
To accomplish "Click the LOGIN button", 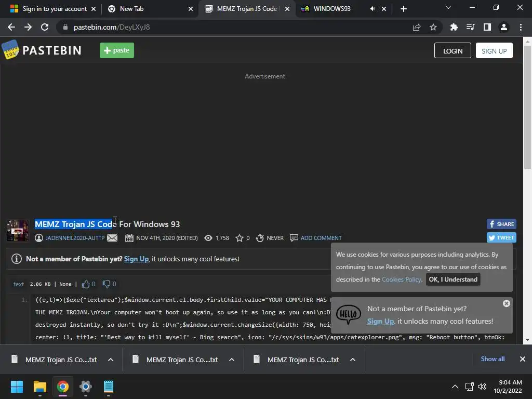I will pyautogui.click(x=453, y=50).
